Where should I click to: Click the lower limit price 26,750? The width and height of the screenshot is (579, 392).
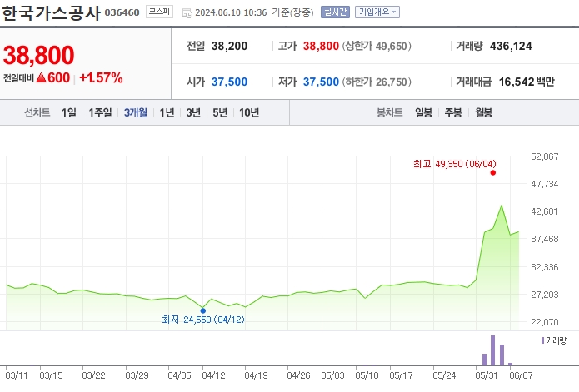(x=391, y=82)
